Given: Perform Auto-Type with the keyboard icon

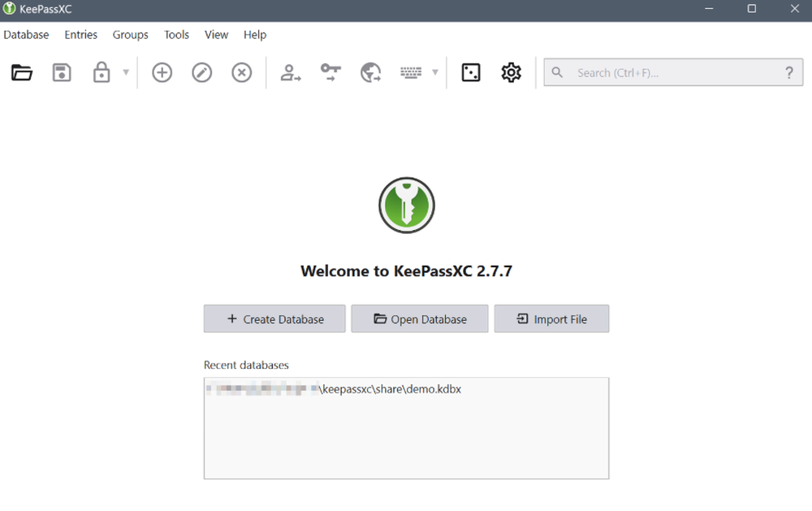Looking at the screenshot, I should 411,72.
